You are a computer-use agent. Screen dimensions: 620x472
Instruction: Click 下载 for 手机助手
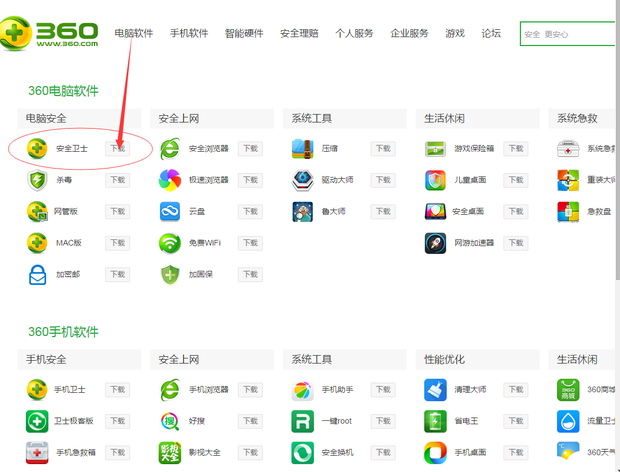[x=383, y=389]
